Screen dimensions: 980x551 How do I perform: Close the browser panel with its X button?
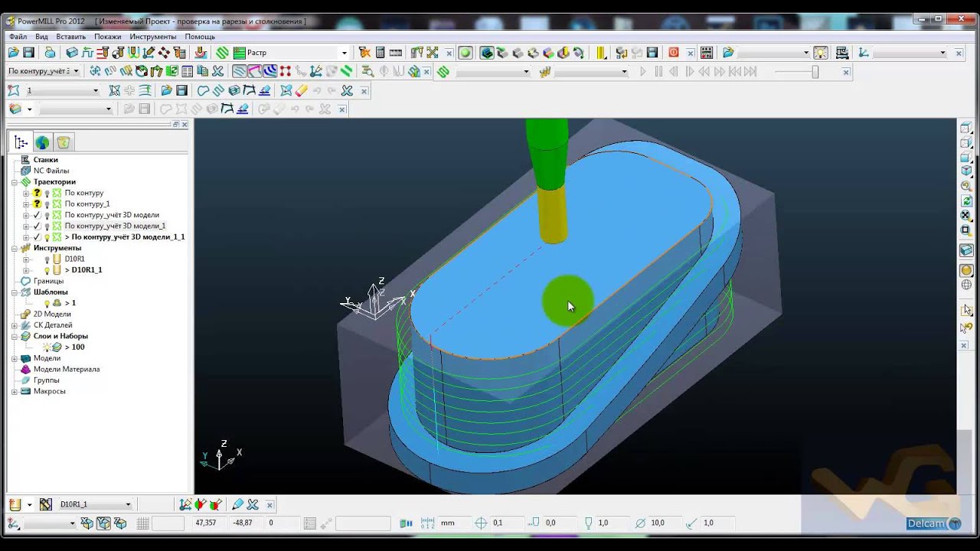[x=184, y=124]
